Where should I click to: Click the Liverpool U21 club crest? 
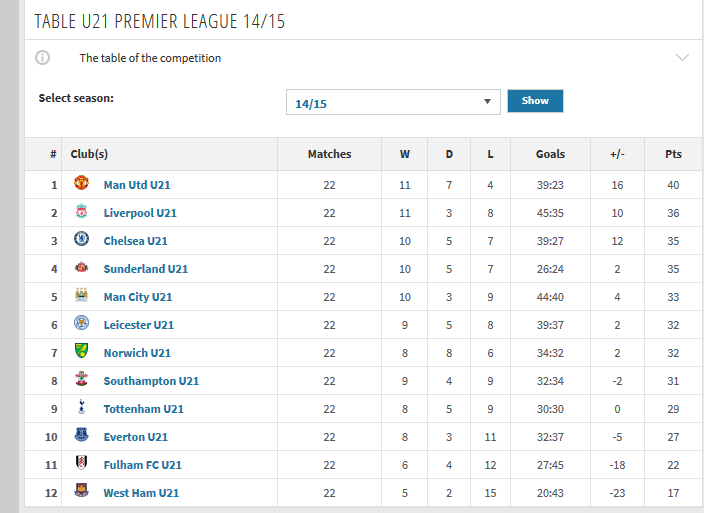pyautogui.click(x=81, y=210)
